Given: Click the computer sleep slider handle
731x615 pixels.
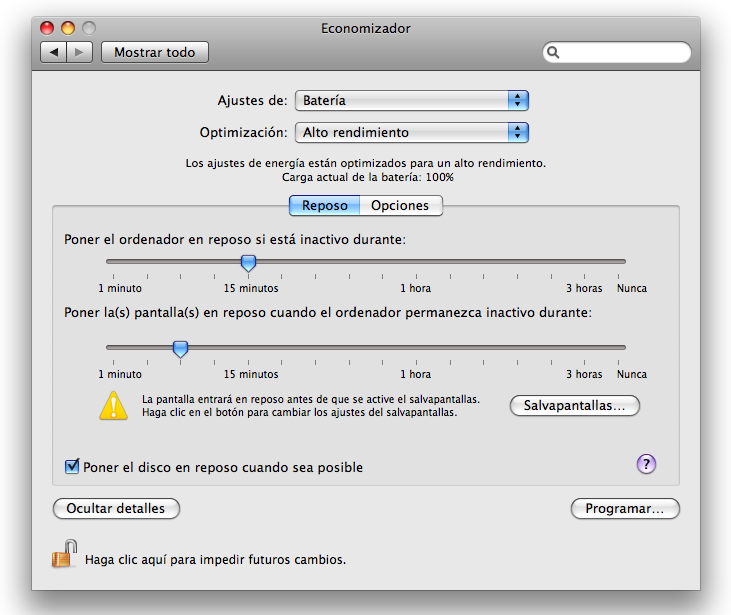Looking at the screenshot, I should 249,263.
